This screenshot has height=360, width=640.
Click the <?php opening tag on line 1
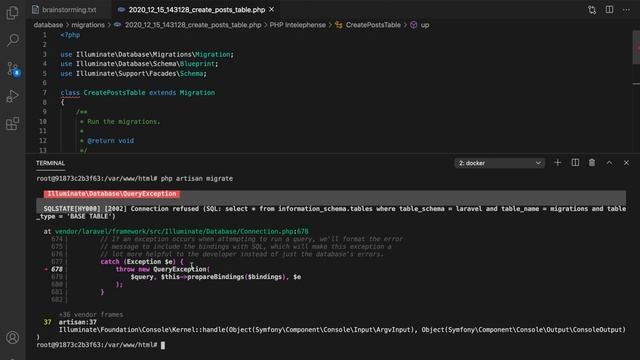(x=70, y=35)
